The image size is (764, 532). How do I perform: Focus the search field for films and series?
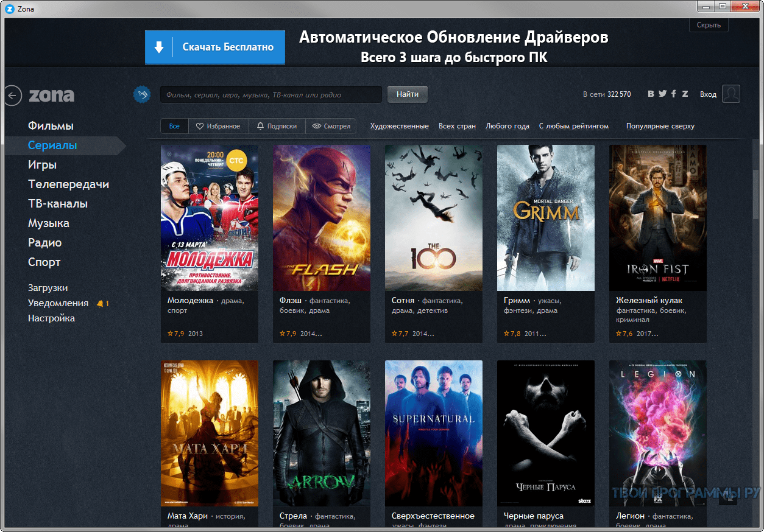pyautogui.click(x=271, y=94)
